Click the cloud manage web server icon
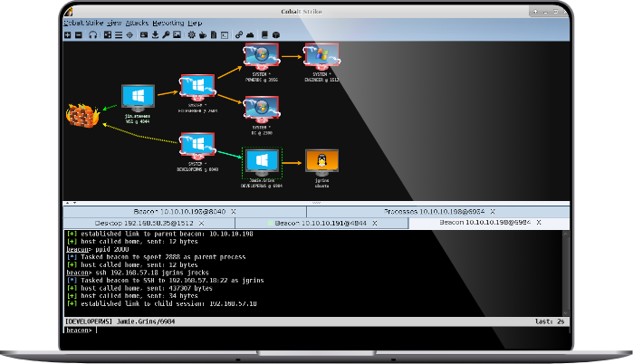This screenshot has height=364, width=633. (250, 35)
